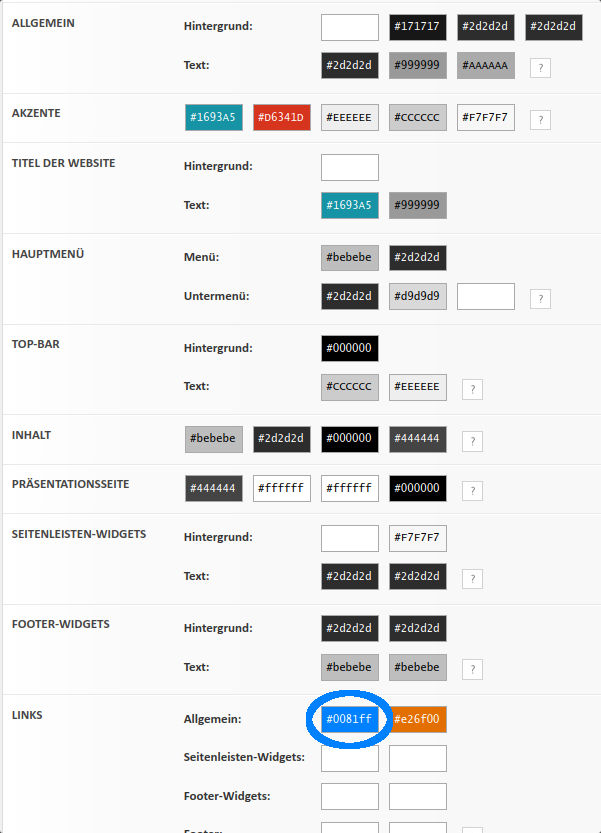Viewport: 601px width, 833px height.
Task: Click the Top-Bar Hintergrund #000000 swatch
Action: (350, 348)
